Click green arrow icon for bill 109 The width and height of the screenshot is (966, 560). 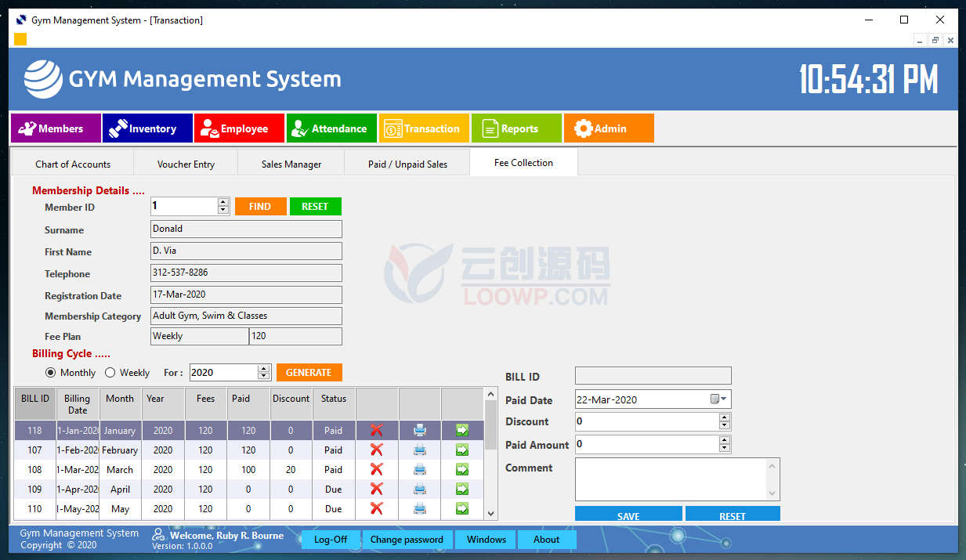462,489
